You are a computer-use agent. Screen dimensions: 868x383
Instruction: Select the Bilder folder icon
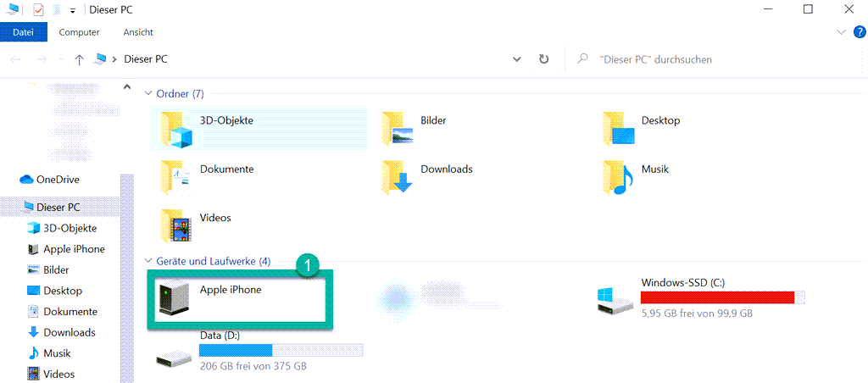pos(397,130)
